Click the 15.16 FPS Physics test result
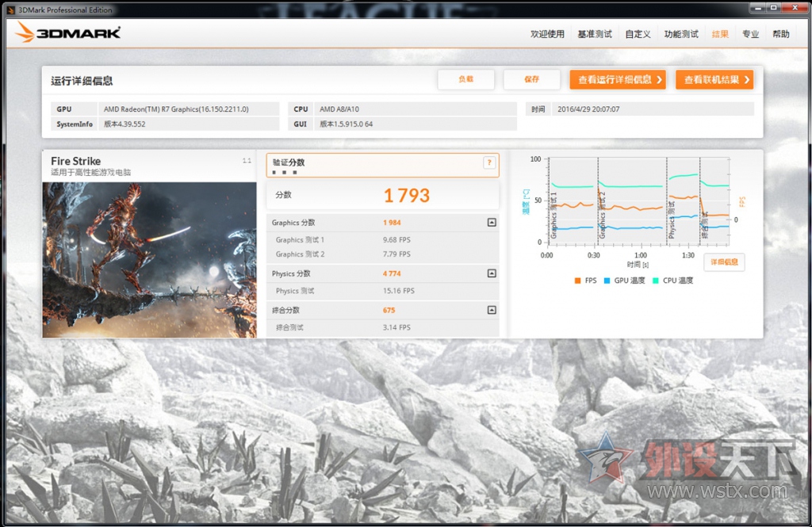The image size is (812, 527). (399, 291)
